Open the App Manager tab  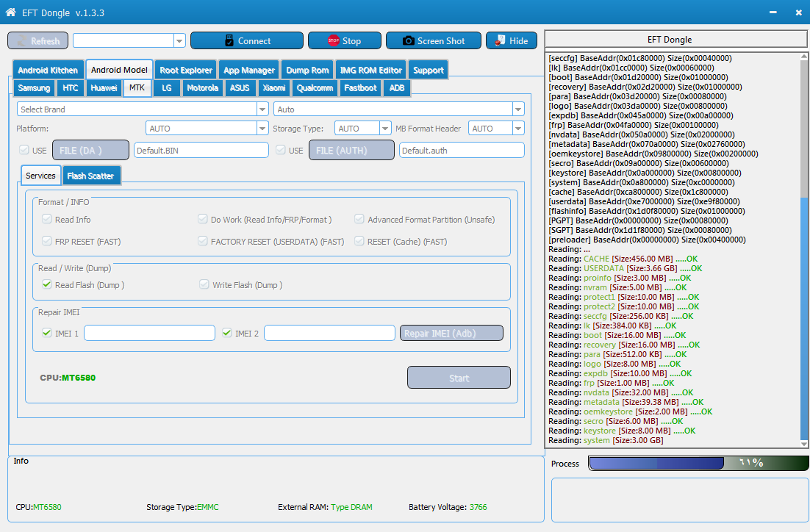(x=249, y=71)
